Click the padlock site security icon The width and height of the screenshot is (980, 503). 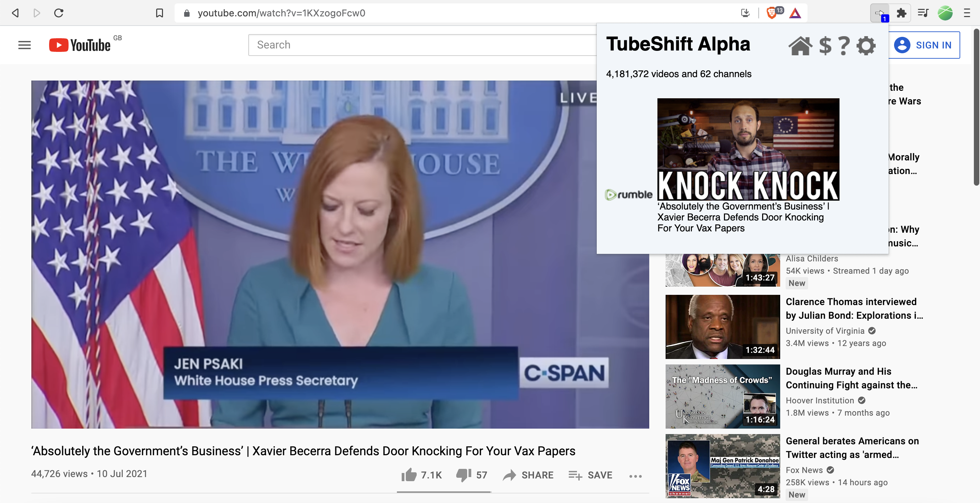187,13
